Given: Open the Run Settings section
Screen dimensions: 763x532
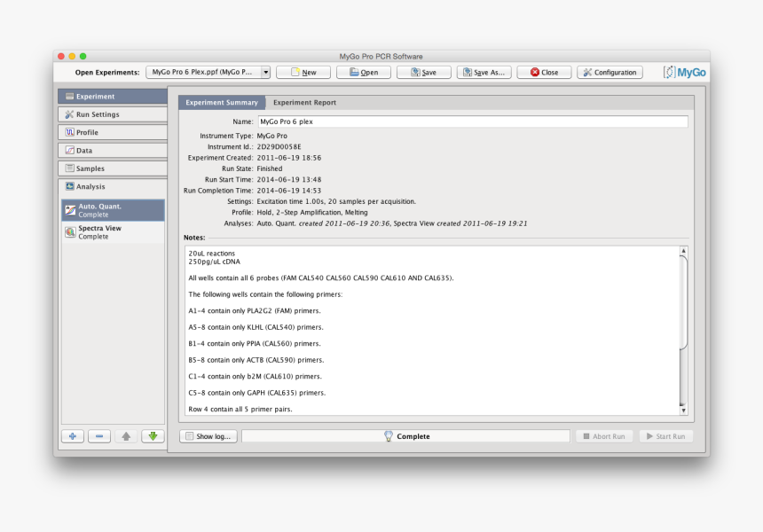Looking at the screenshot, I should pyautogui.click(x=113, y=114).
